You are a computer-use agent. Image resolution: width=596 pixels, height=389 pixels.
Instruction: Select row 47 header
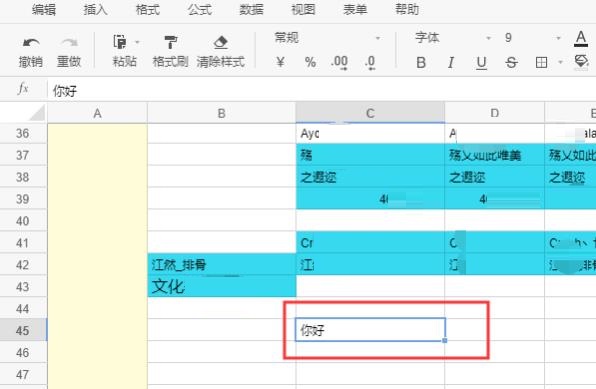[x=23, y=375]
